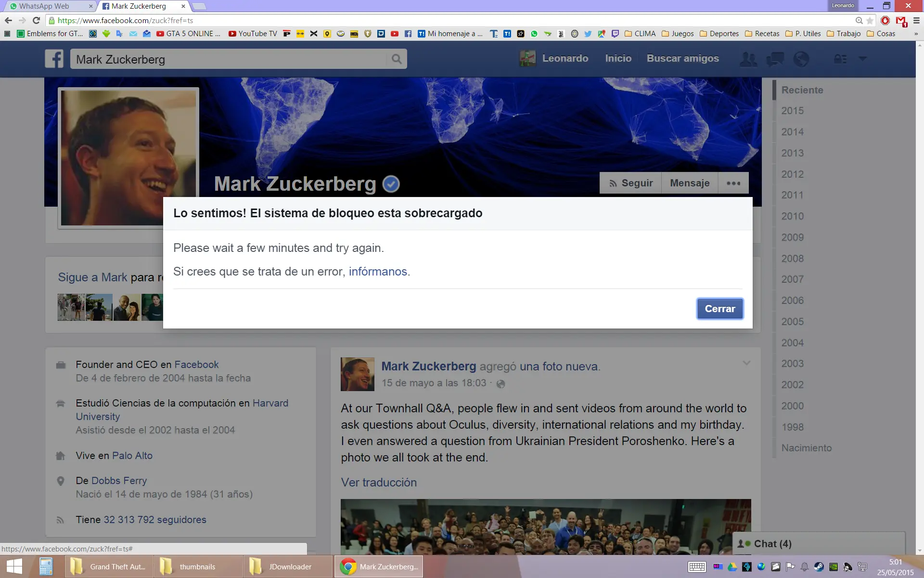Open the notifications globe icon
This screenshot has width=924, height=578.
pyautogui.click(x=800, y=58)
